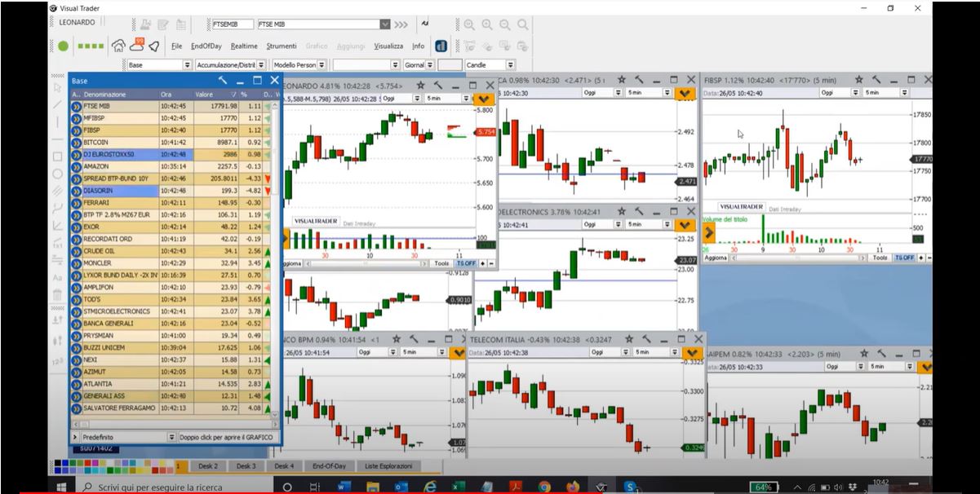Select the rectangle drawing tool

[57, 156]
